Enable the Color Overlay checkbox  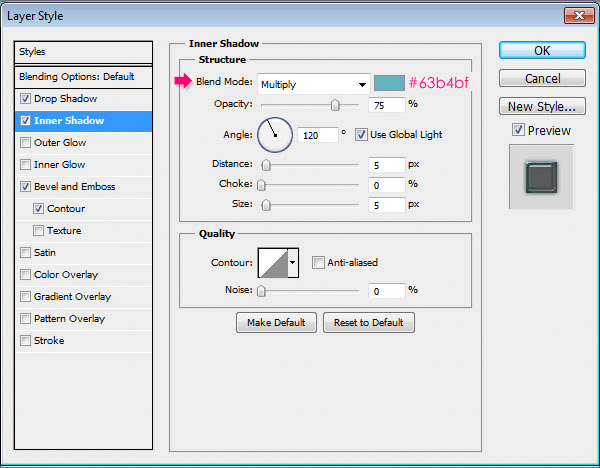pos(25,275)
